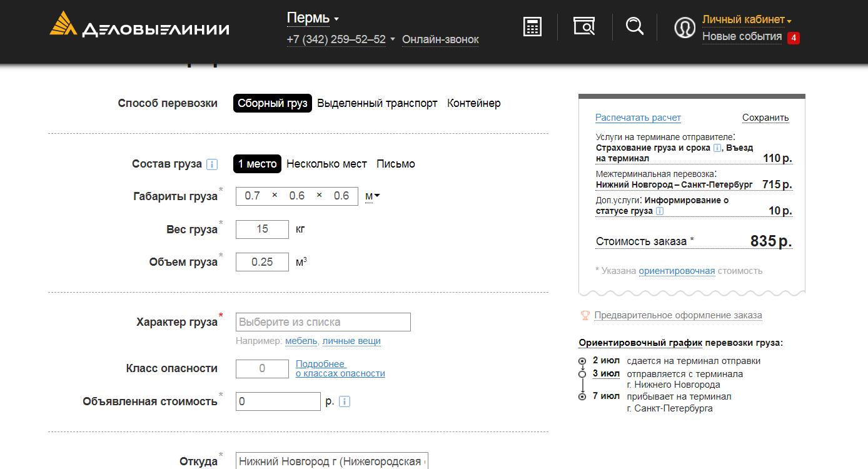Click the 3 июл date in shipping schedule
The height and width of the screenshot is (469, 868).
(605, 374)
